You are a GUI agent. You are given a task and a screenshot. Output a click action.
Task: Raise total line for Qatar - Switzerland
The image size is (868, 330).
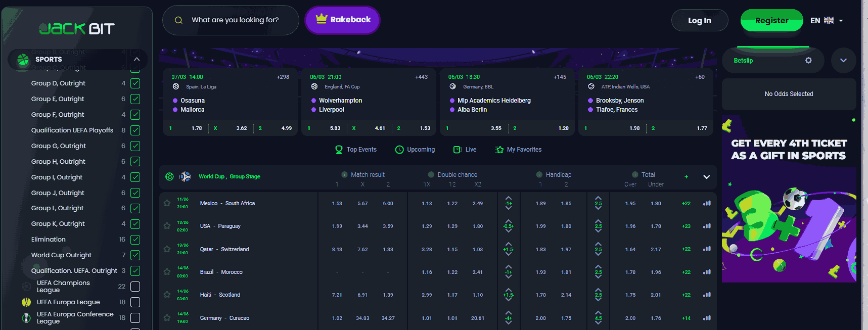tap(598, 244)
